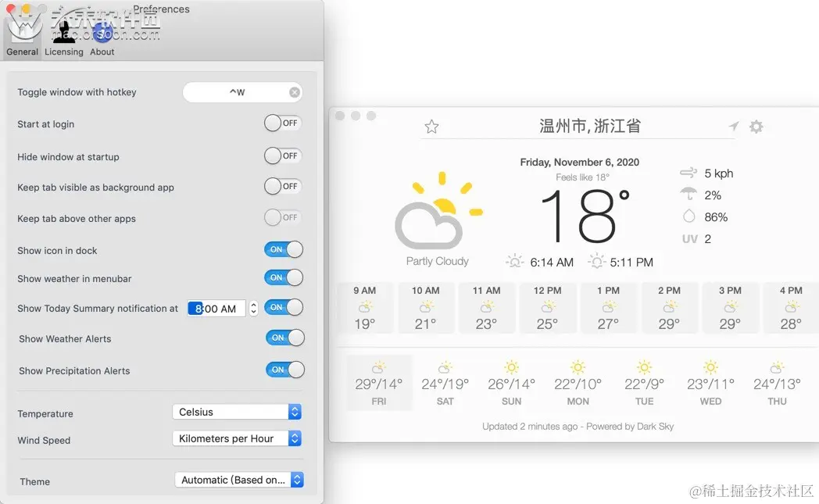Click the current location arrow icon

pyautogui.click(x=734, y=126)
